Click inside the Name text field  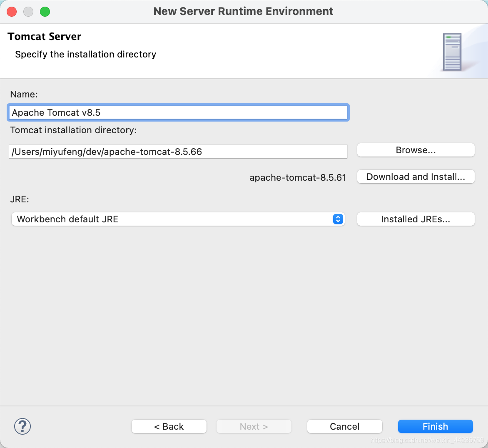[x=178, y=112]
